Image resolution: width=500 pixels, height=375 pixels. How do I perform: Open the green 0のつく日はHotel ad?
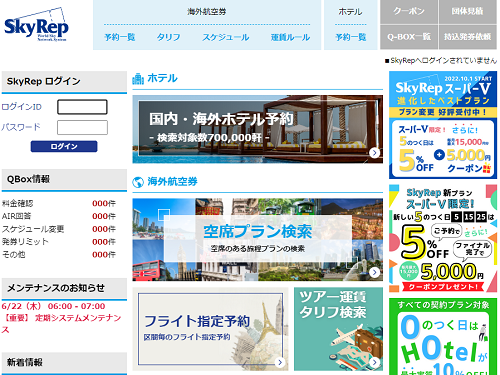(443, 337)
